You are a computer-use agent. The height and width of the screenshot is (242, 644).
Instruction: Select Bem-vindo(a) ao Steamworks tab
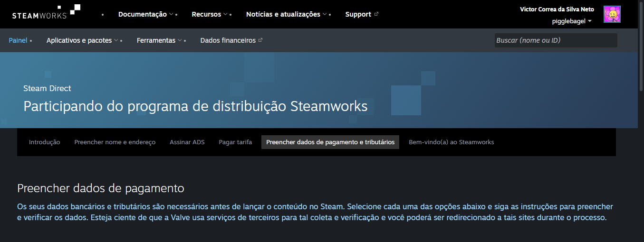[x=452, y=142]
